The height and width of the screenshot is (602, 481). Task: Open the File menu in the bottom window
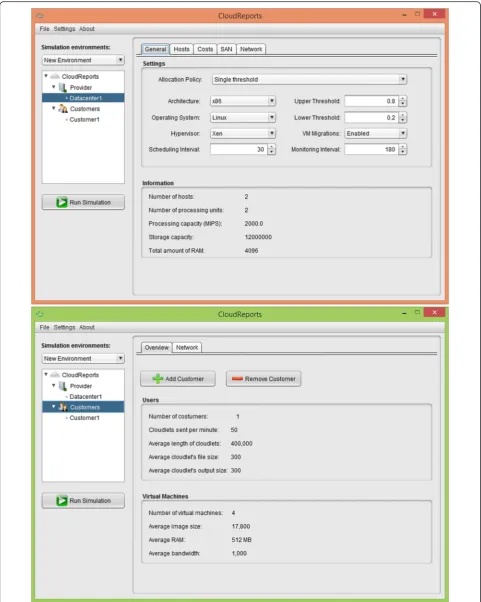click(44, 327)
